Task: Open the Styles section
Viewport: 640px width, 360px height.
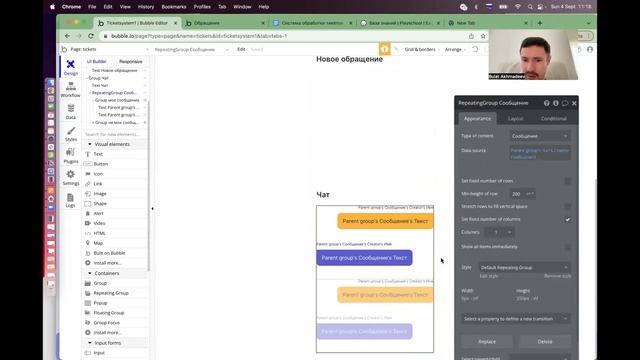Action: (71, 133)
